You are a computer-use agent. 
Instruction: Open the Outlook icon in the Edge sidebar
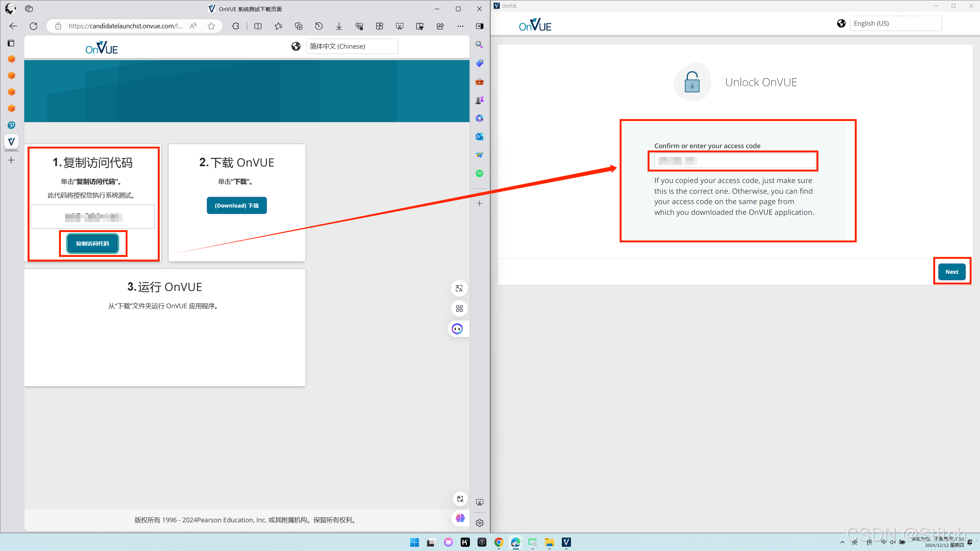pos(479,137)
